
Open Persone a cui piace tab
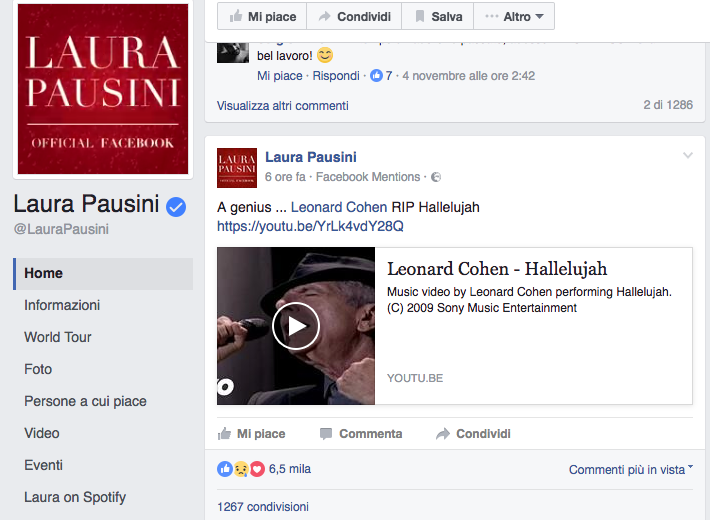pyautogui.click(x=85, y=401)
